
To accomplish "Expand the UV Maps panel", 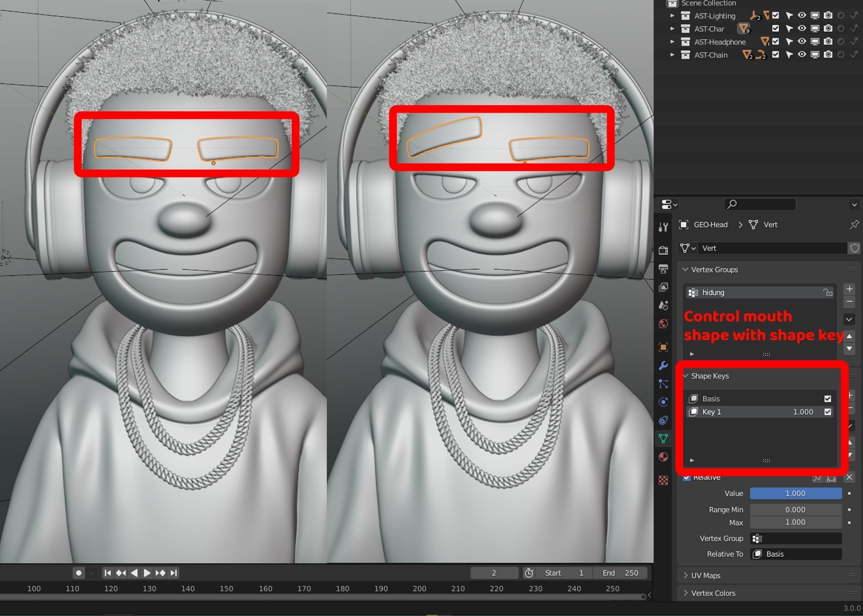I will 705,575.
